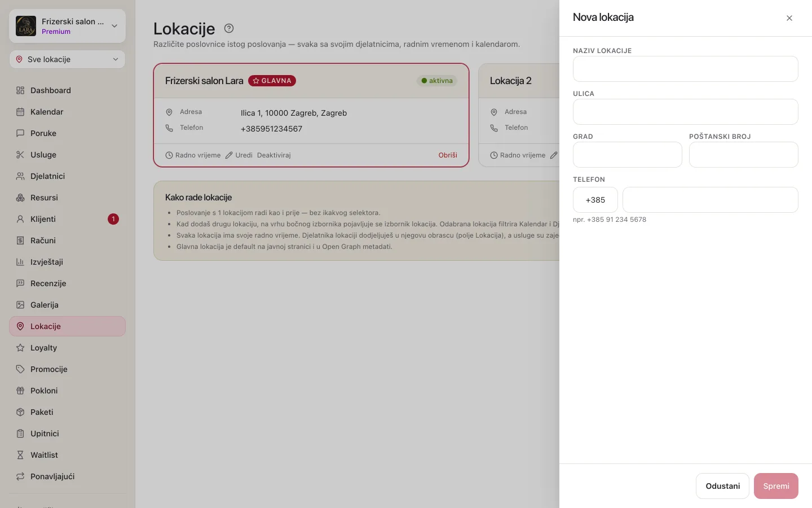This screenshot has height=508, width=812.
Task: Click the Resursi icon in sidebar
Action: (20, 198)
